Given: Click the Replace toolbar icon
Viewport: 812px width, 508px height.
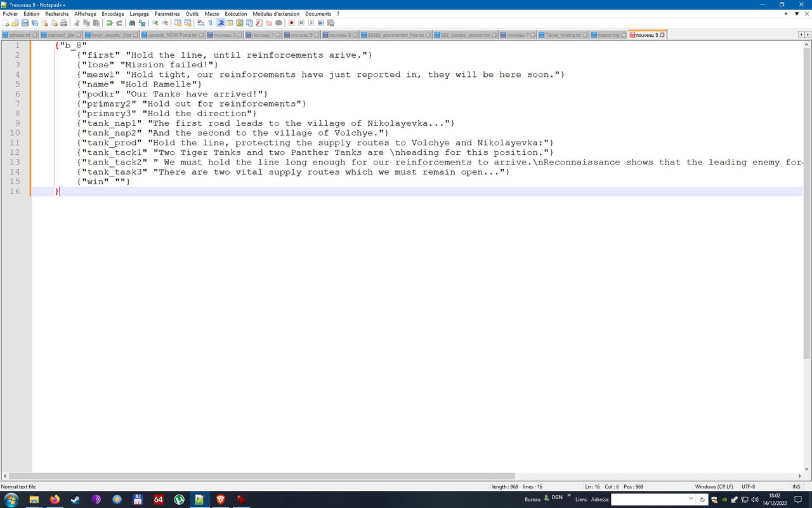Looking at the screenshot, I should click(x=142, y=23).
